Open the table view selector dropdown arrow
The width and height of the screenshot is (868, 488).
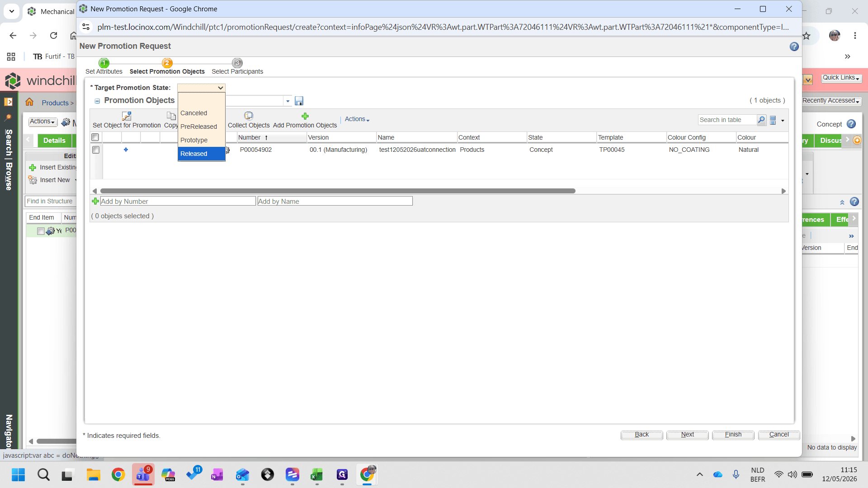tap(288, 101)
